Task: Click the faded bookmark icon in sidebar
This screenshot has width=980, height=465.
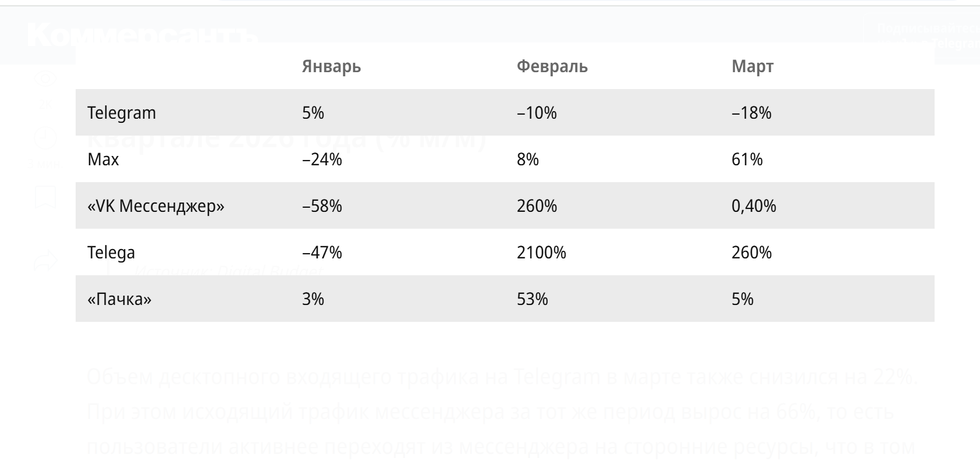Action: [45, 198]
